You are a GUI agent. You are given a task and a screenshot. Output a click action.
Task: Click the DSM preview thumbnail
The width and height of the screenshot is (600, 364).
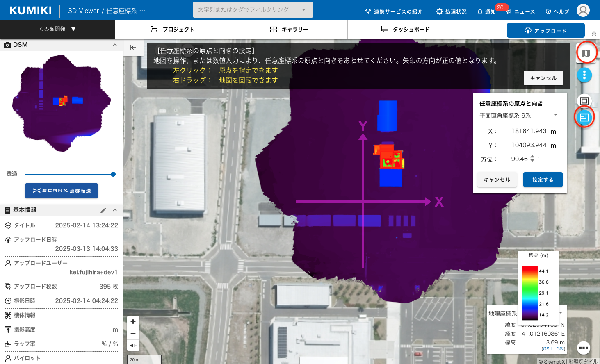click(62, 102)
